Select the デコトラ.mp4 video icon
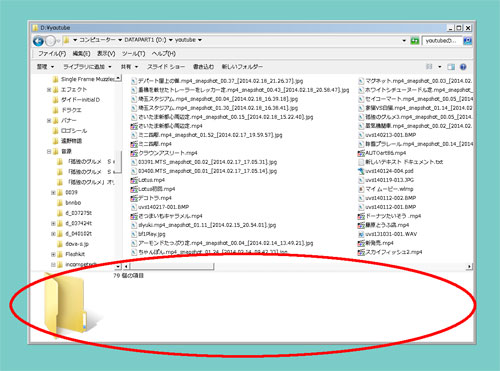 click(x=134, y=198)
